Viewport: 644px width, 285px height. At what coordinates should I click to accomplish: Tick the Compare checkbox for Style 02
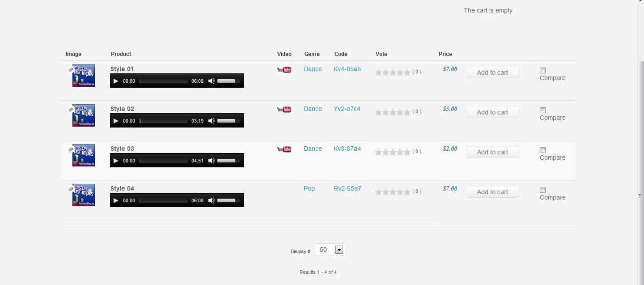[x=542, y=110]
